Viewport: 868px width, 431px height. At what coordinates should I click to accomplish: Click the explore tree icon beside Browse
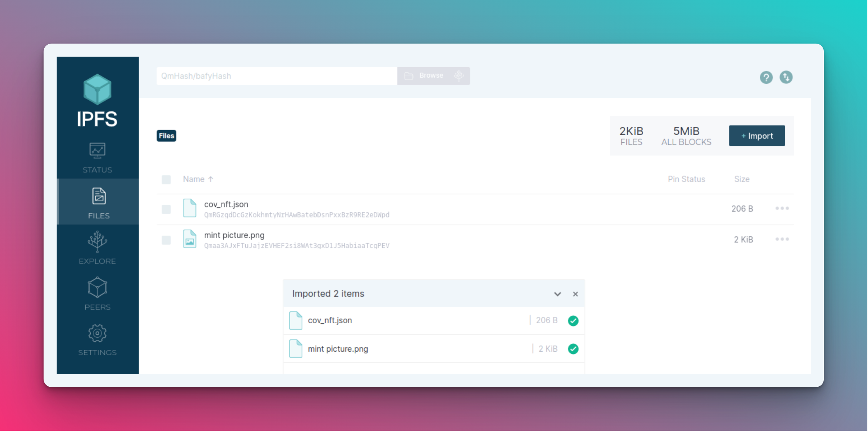point(459,75)
